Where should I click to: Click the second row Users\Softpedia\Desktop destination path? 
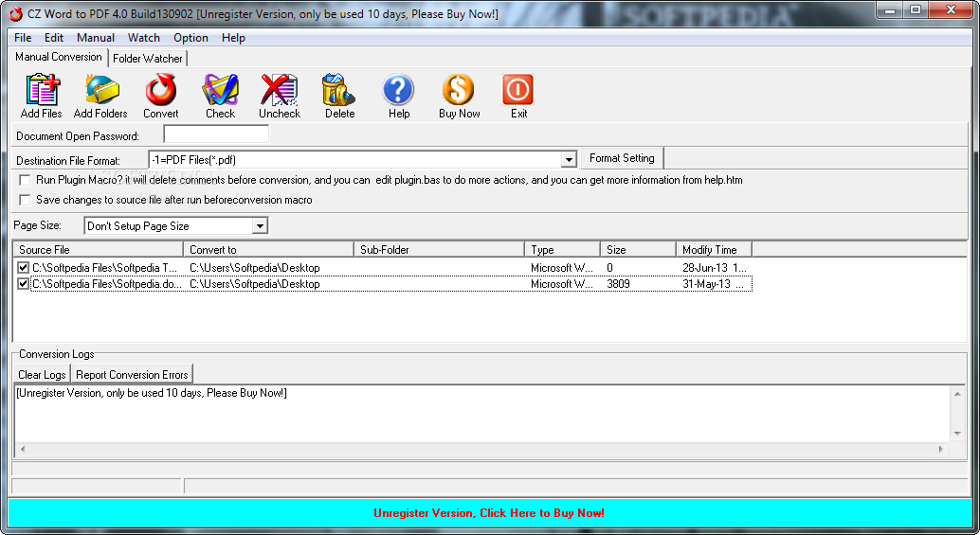[x=254, y=283]
